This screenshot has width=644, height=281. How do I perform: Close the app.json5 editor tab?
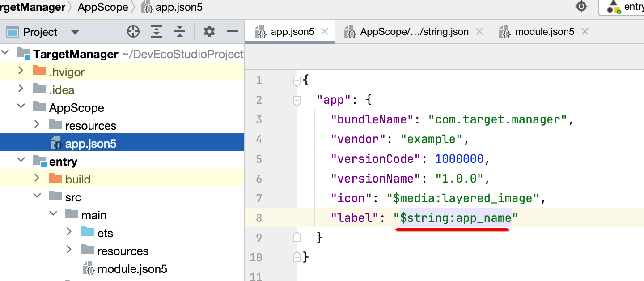click(325, 31)
